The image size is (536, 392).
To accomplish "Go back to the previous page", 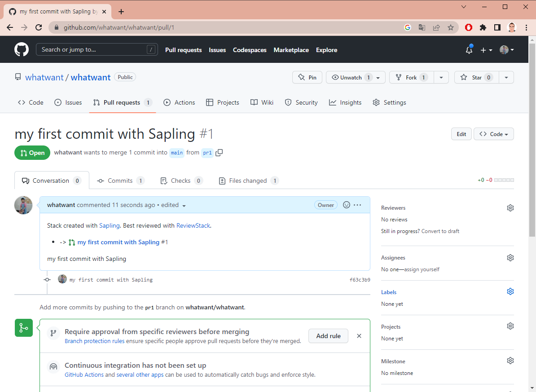I will 10,27.
